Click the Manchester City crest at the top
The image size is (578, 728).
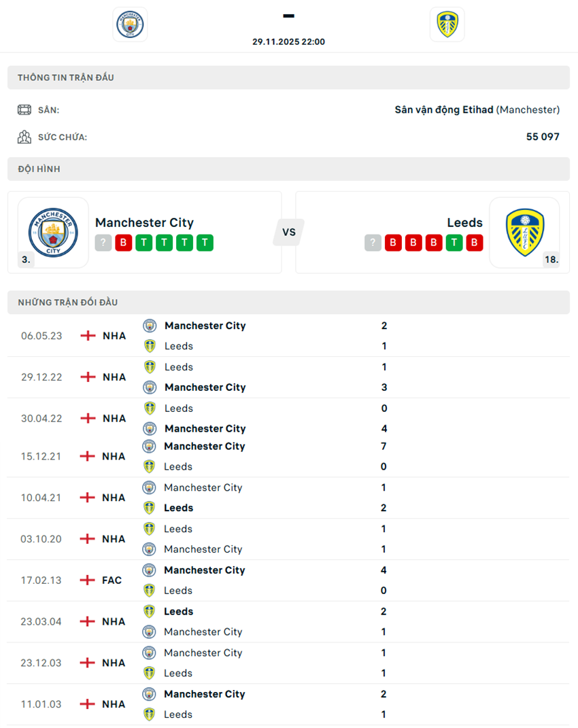pos(129,24)
